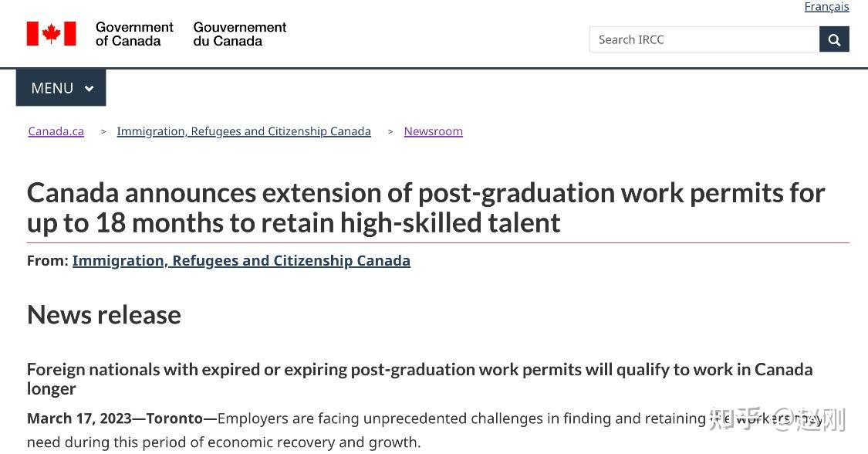Focus the Search IRCC input field
This screenshot has width=868, height=454.
(704, 39)
